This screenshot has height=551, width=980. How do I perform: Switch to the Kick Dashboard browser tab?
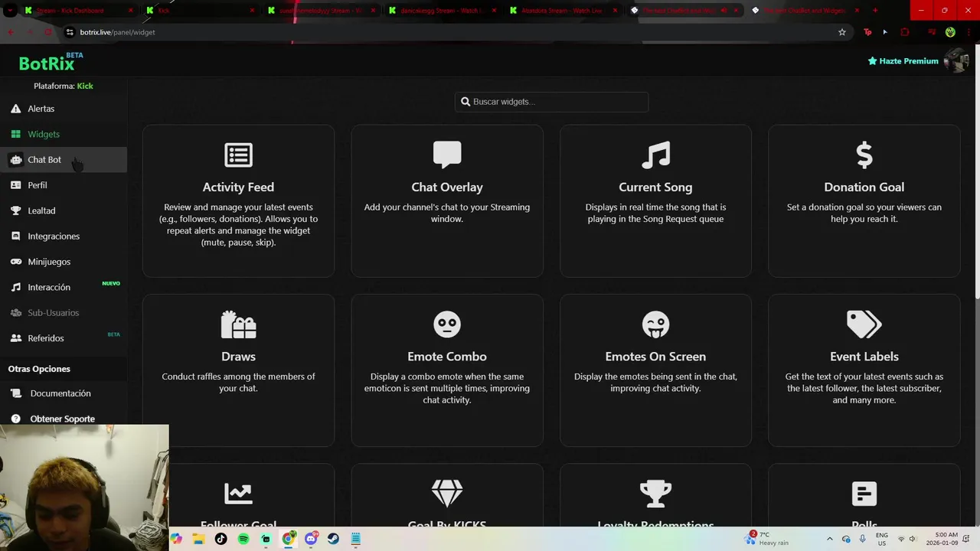click(x=77, y=11)
